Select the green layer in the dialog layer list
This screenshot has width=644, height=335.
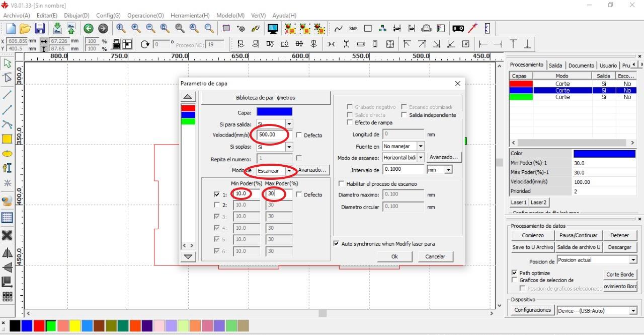pyautogui.click(x=188, y=121)
